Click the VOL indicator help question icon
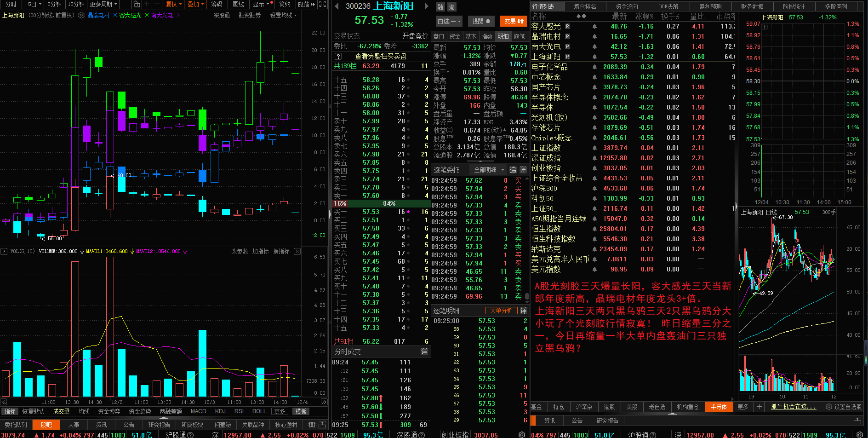The height and width of the screenshot is (438, 868). point(4,251)
